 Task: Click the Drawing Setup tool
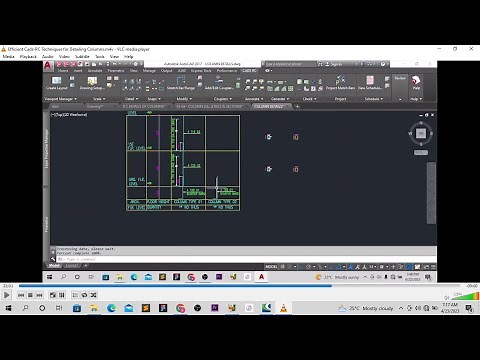92,83
